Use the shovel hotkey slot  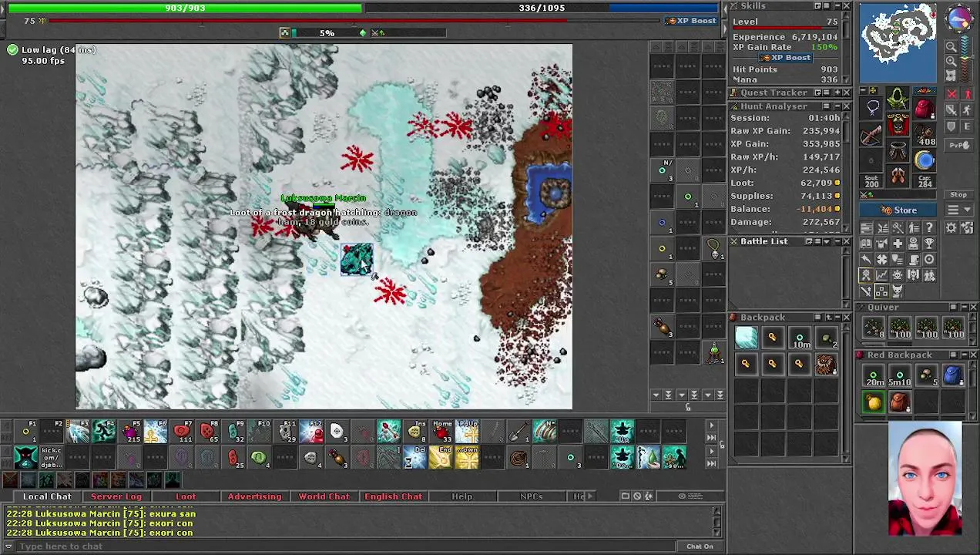click(519, 431)
